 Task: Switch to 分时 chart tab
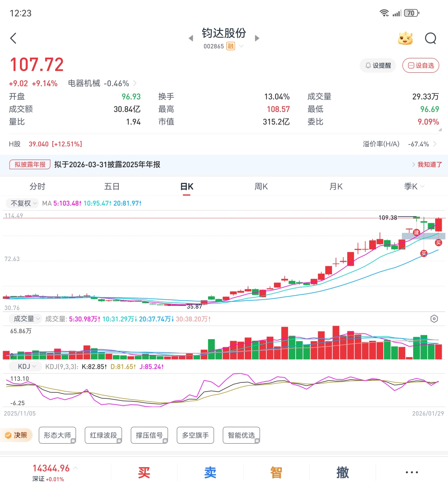coord(37,186)
